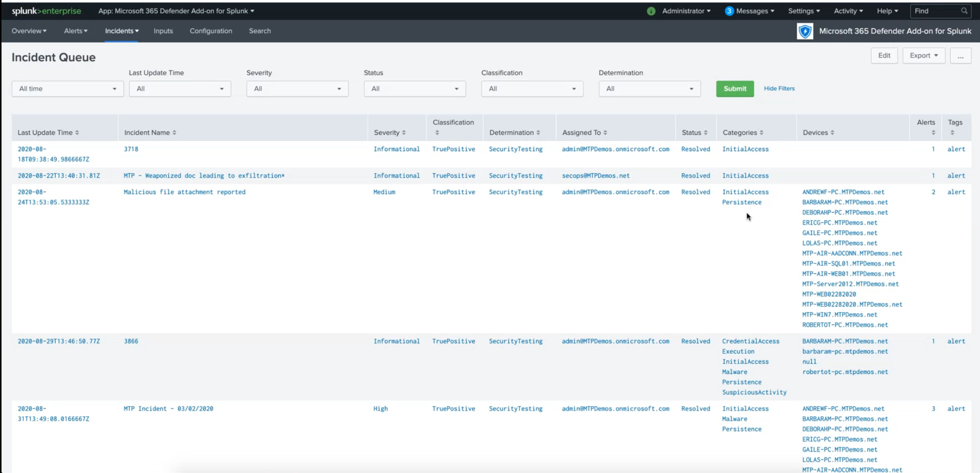The width and height of the screenshot is (980, 473).
Task: Open the Administrator user menu
Action: [686, 11]
